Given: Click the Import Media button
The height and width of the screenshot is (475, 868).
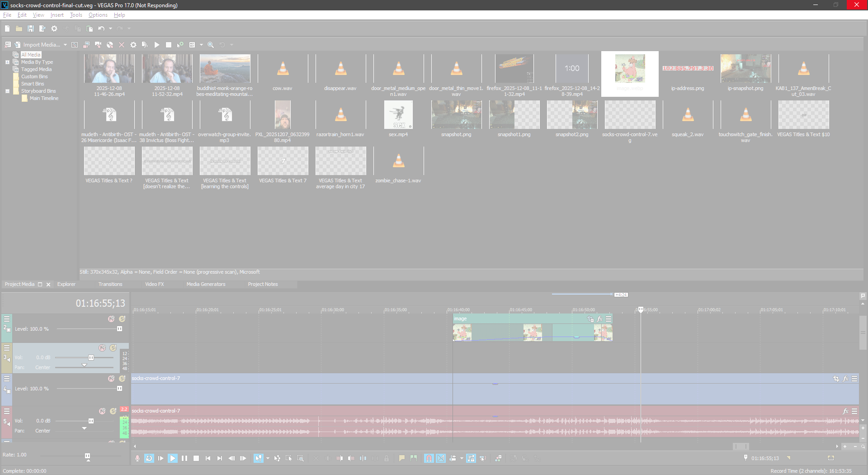Looking at the screenshot, I should [41, 45].
